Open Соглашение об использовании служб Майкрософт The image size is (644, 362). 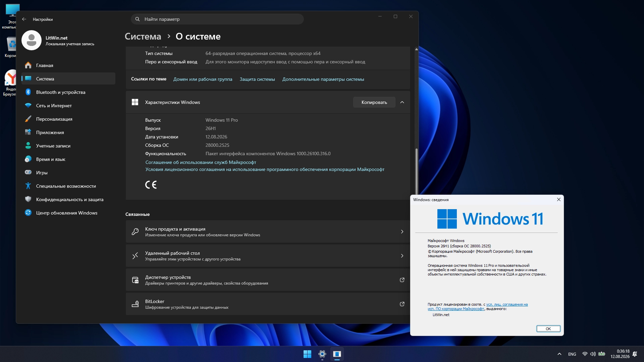201,162
